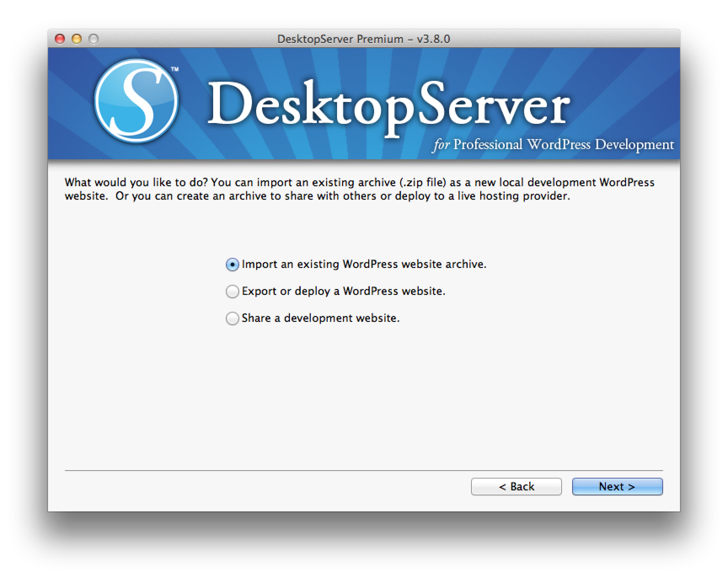Click the gray zoom button in title bar
728x578 pixels.
(94, 39)
